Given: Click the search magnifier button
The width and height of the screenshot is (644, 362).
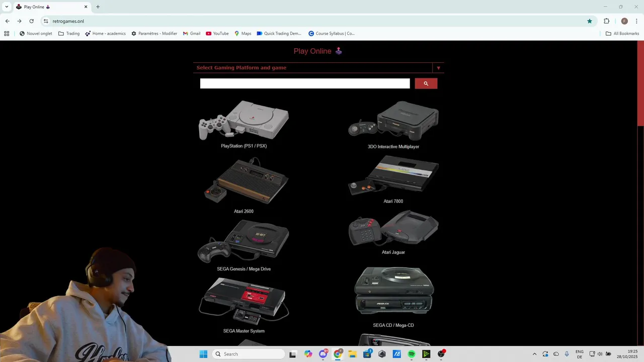Looking at the screenshot, I should click(426, 83).
